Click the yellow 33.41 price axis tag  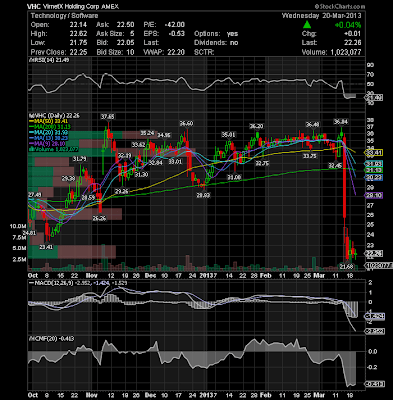coord(374,153)
